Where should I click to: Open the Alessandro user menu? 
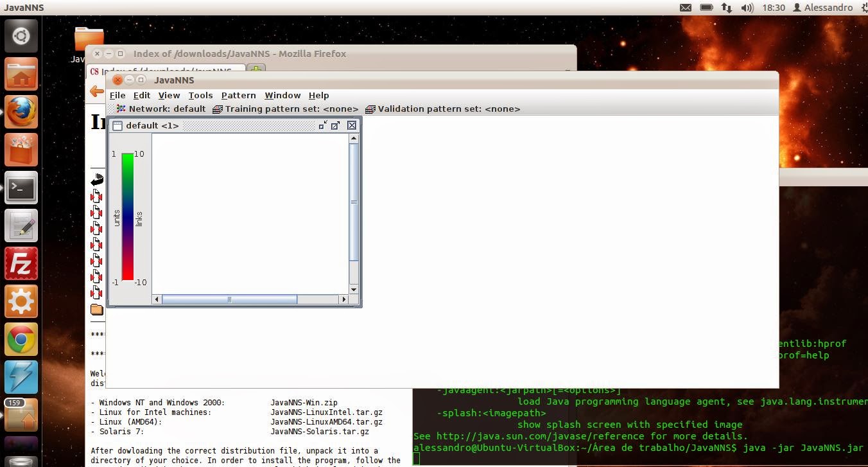(823, 8)
